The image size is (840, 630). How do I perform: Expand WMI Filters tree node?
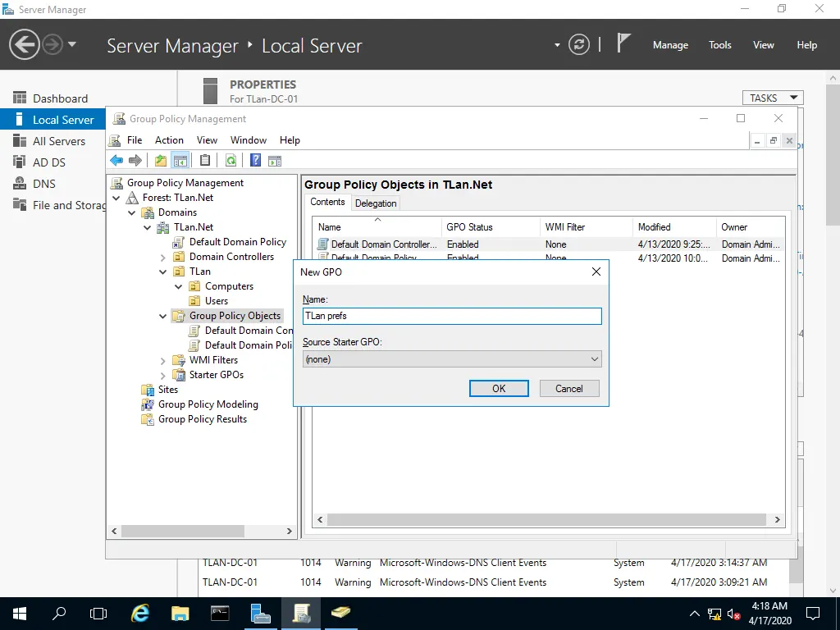point(163,361)
